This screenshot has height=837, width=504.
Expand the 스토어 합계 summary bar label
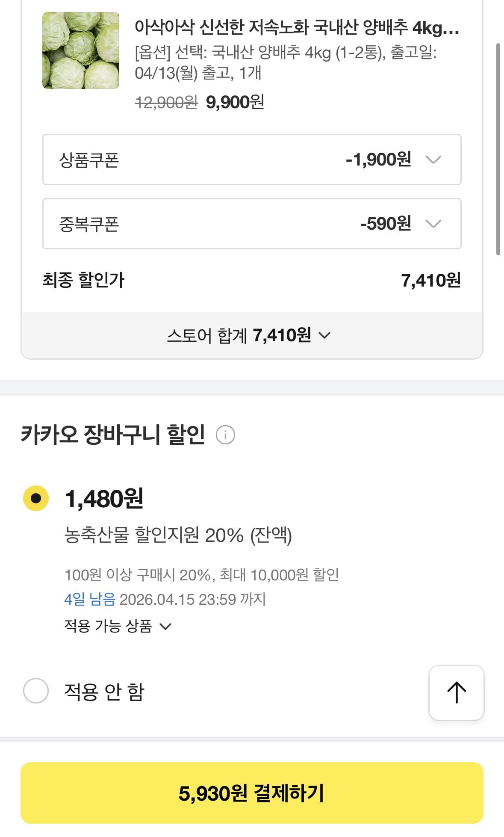(x=239, y=335)
